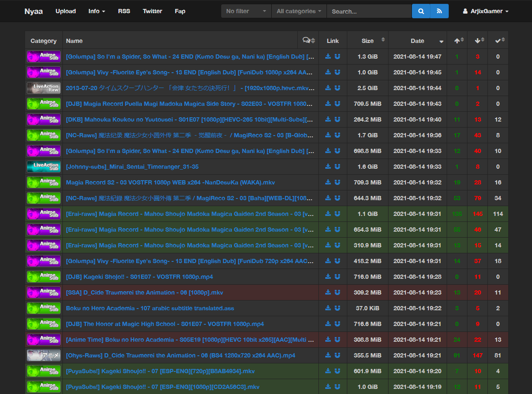Viewport: 532px width, 394px height.
Task: Expand the All categories dropdown
Action: [299, 11]
